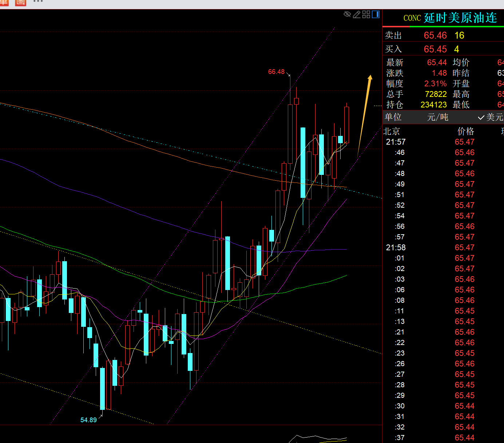Viewport: 504px width, 443px height.
Task: Click the 买入 buy price 65.45
Action: click(x=435, y=49)
